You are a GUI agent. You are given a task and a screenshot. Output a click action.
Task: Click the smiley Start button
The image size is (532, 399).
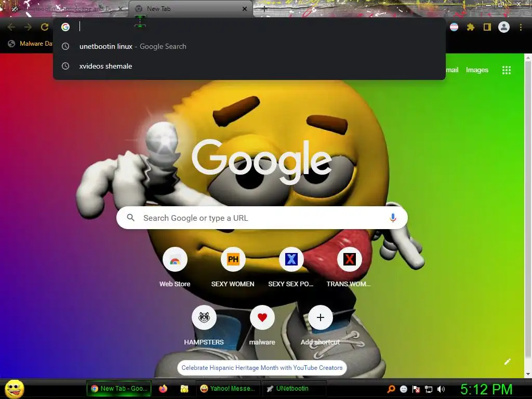[14, 389]
